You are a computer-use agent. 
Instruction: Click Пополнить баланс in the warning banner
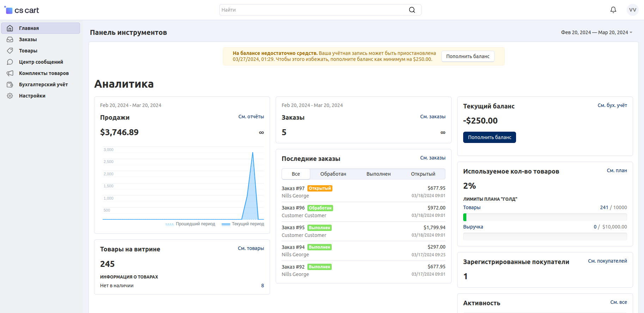pyautogui.click(x=467, y=56)
